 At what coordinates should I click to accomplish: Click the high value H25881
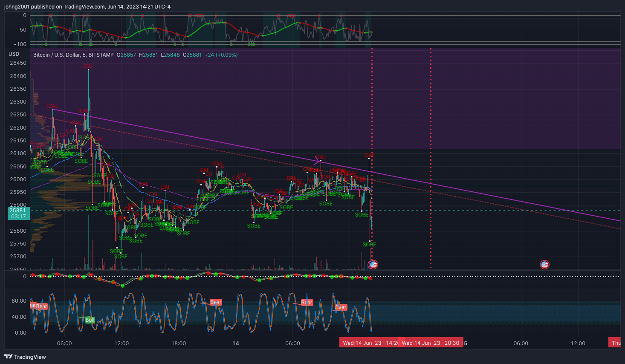(x=148, y=55)
